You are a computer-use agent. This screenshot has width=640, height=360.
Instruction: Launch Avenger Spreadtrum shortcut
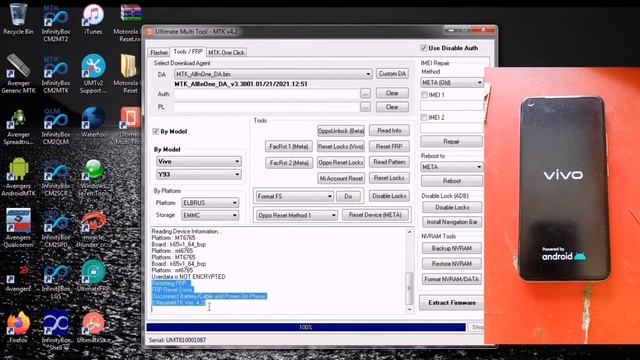click(18, 127)
